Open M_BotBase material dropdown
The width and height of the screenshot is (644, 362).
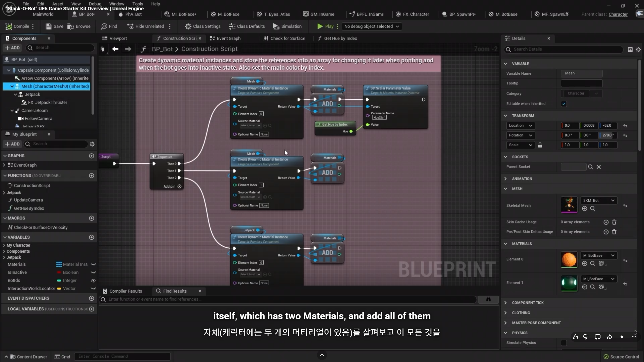[x=598, y=256]
